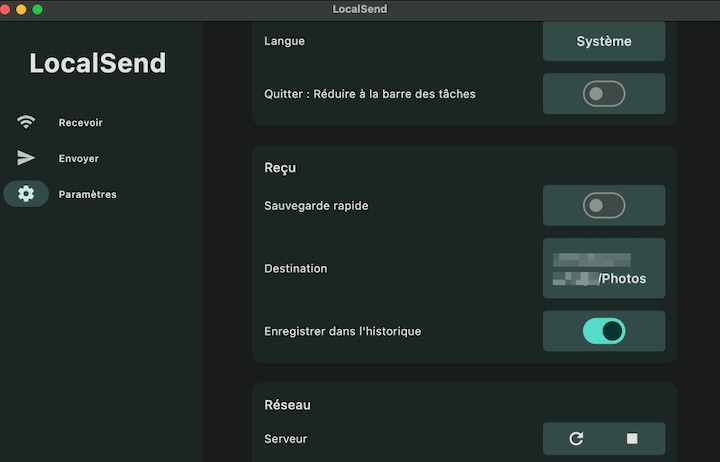720x462 pixels.
Task: Switch to the Envoyer tab label
Action: 78,159
